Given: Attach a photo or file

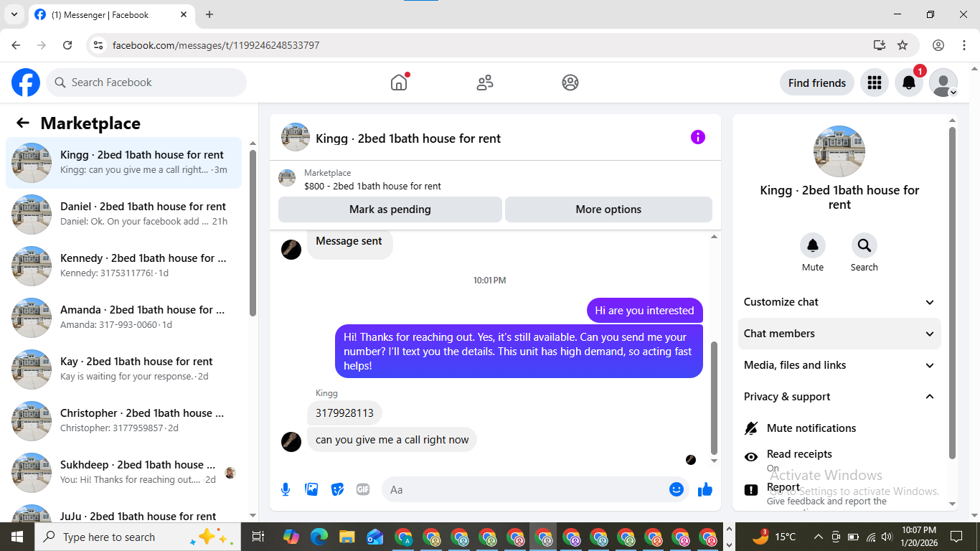Looking at the screenshot, I should point(311,489).
